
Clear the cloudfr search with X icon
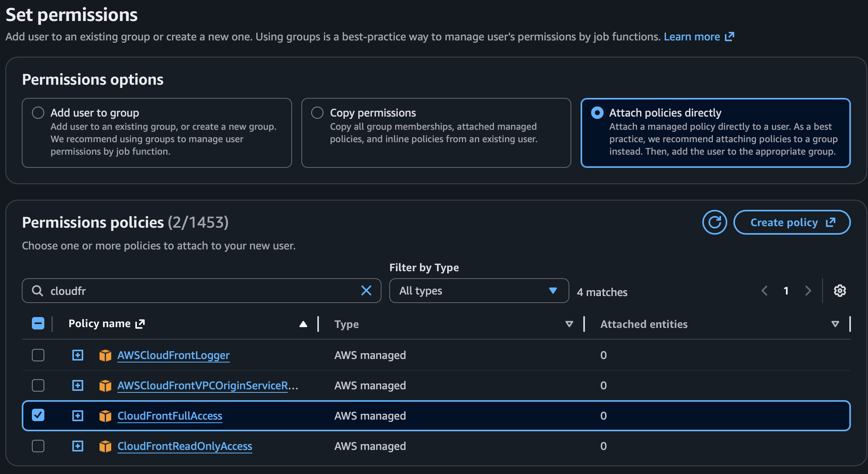pyautogui.click(x=366, y=291)
